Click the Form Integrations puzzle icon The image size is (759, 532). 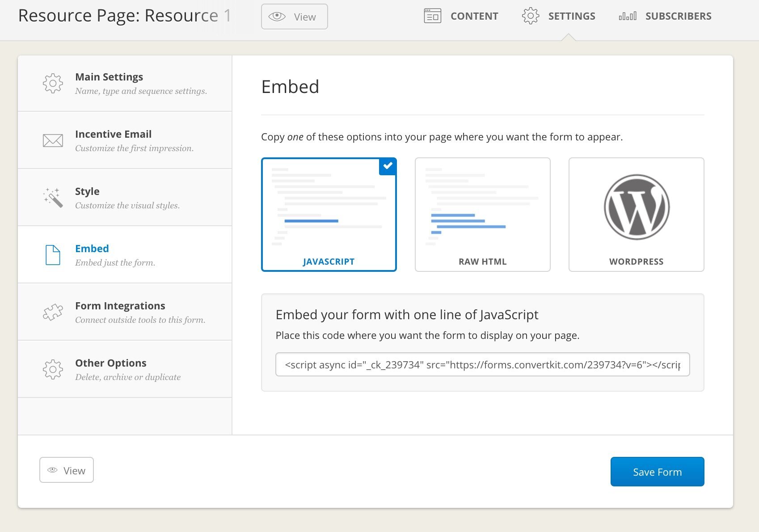tap(53, 312)
